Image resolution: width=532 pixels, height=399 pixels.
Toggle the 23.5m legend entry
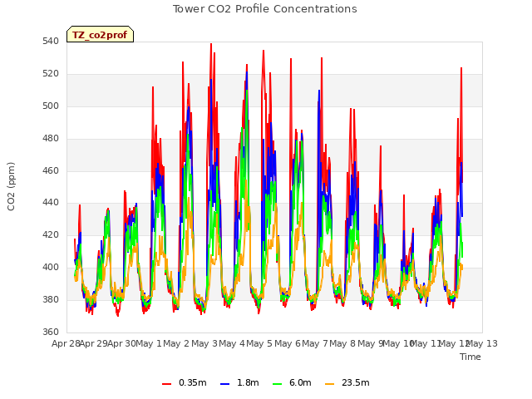click(x=347, y=382)
